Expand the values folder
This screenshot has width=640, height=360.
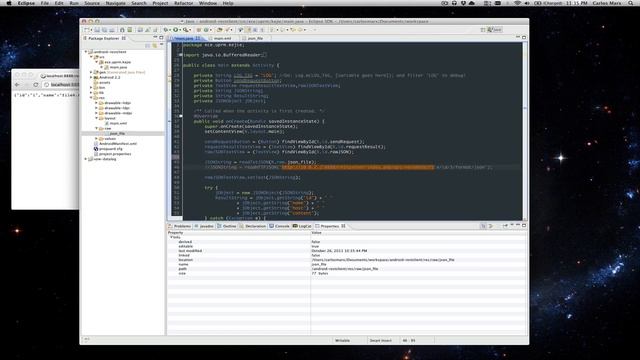(x=96, y=139)
